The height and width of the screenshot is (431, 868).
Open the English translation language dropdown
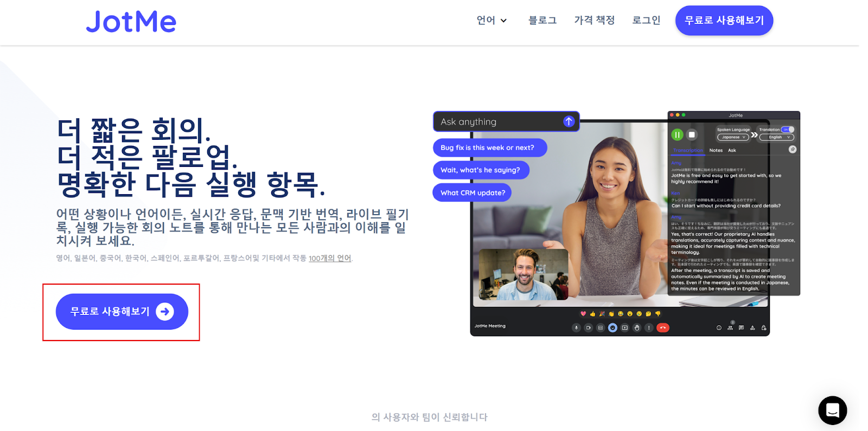tap(777, 137)
